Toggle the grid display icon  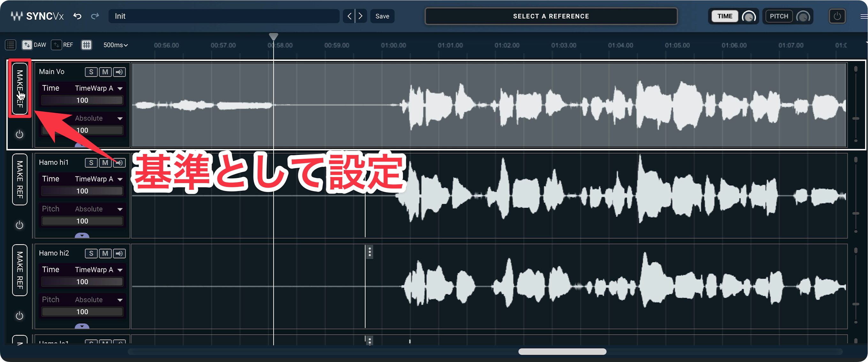[86, 45]
